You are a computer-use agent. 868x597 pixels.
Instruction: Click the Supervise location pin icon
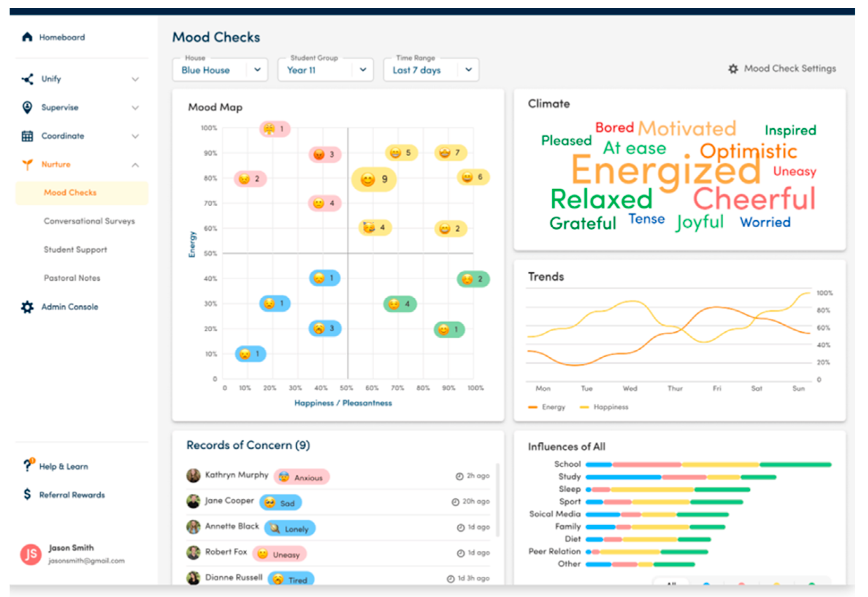[x=27, y=108]
